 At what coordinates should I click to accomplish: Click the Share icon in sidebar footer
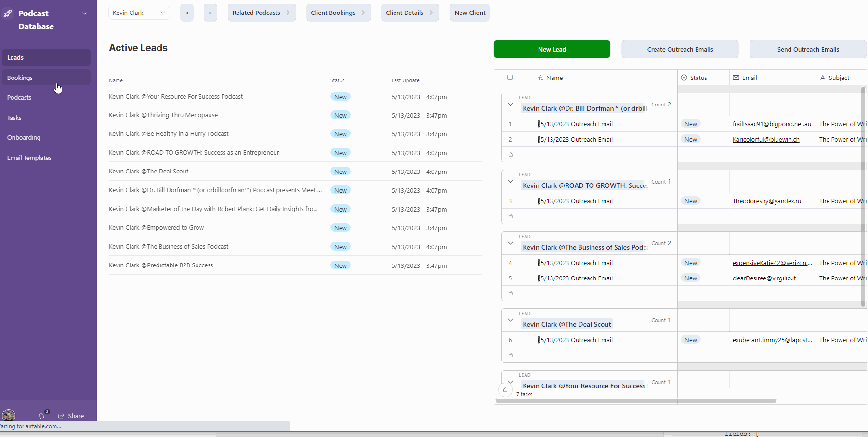[61, 416]
